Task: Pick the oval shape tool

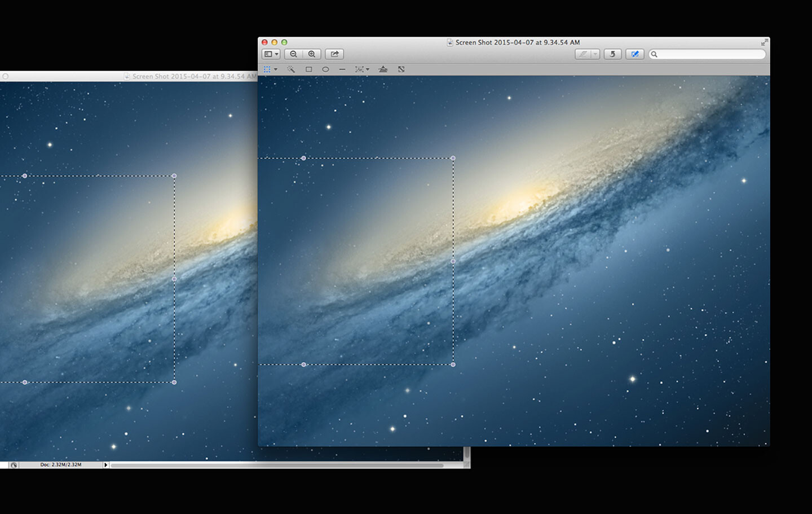Action: coord(325,69)
